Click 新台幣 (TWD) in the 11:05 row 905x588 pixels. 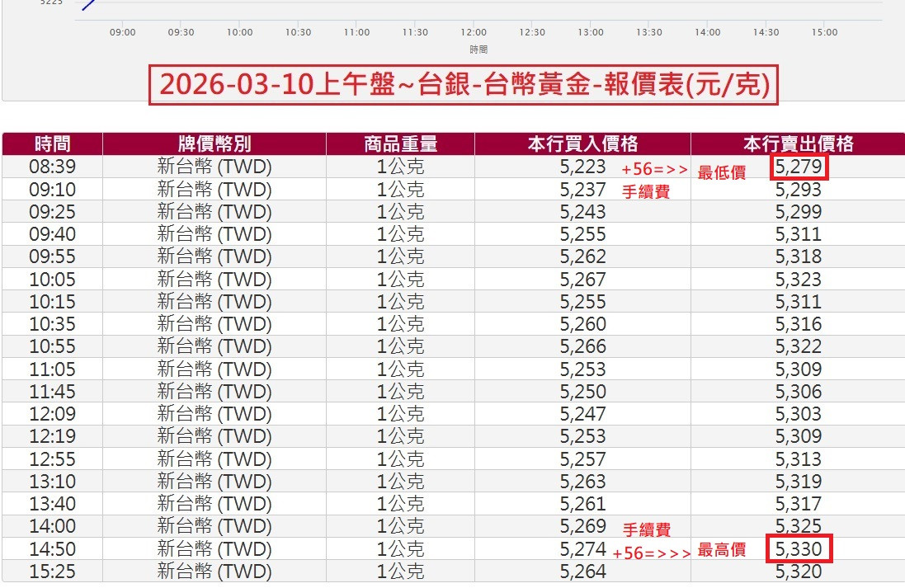coord(214,369)
